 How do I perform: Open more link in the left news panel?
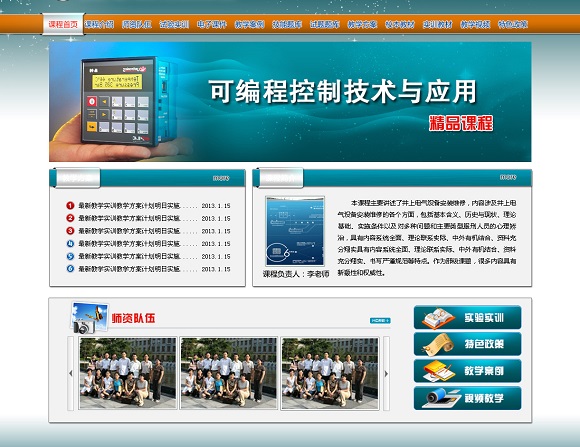(x=221, y=178)
